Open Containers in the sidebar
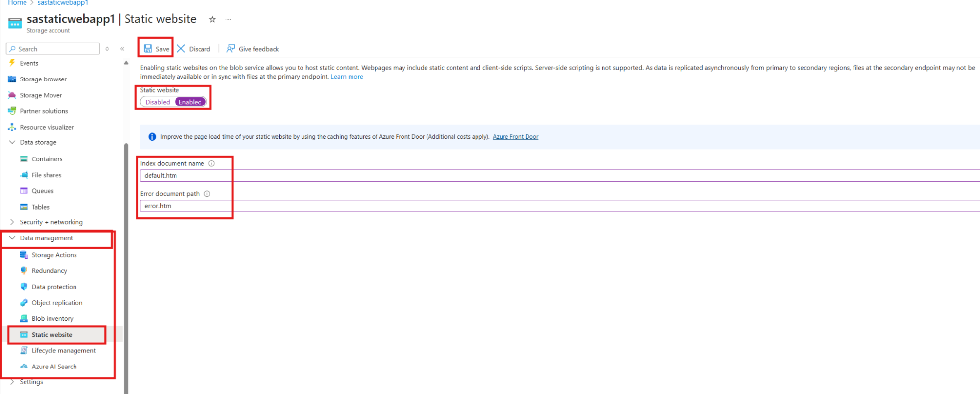The height and width of the screenshot is (394, 980). [47, 159]
